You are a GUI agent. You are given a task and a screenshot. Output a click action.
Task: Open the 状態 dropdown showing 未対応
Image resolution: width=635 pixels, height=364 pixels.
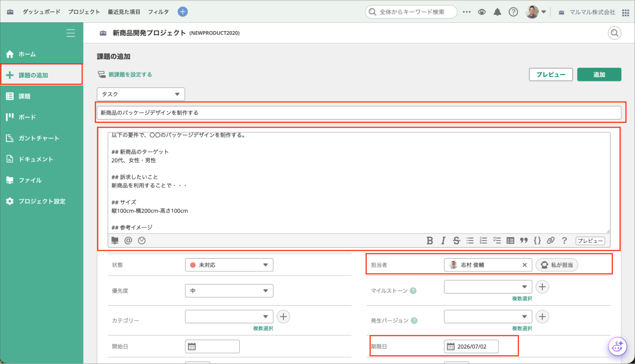229,265
